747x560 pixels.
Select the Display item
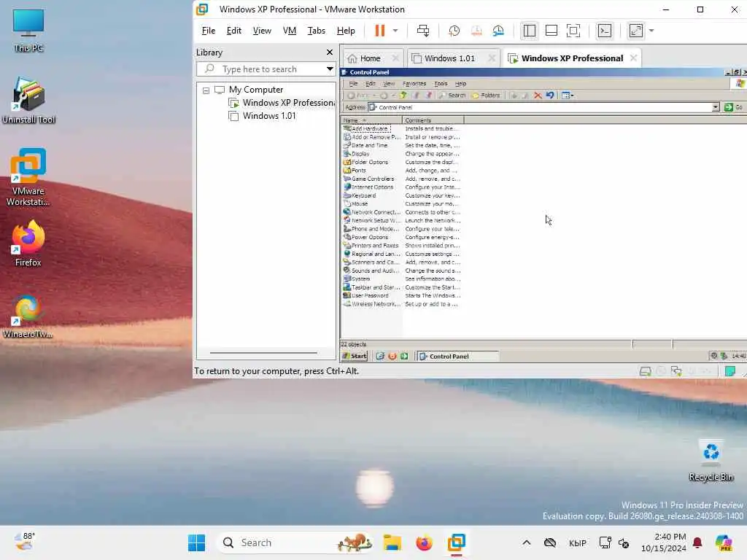click(356, 154)
